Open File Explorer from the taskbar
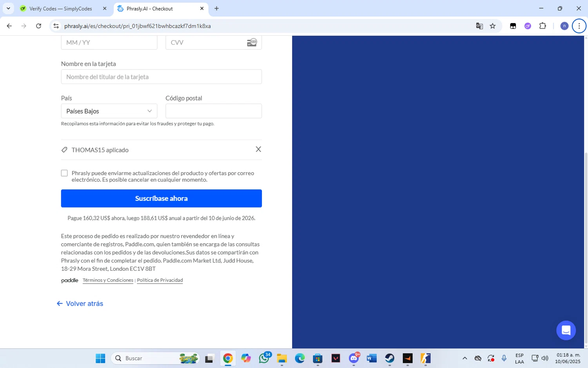Image resolution: width=588 pixels, height=368 pixels. tap(282, 358)
